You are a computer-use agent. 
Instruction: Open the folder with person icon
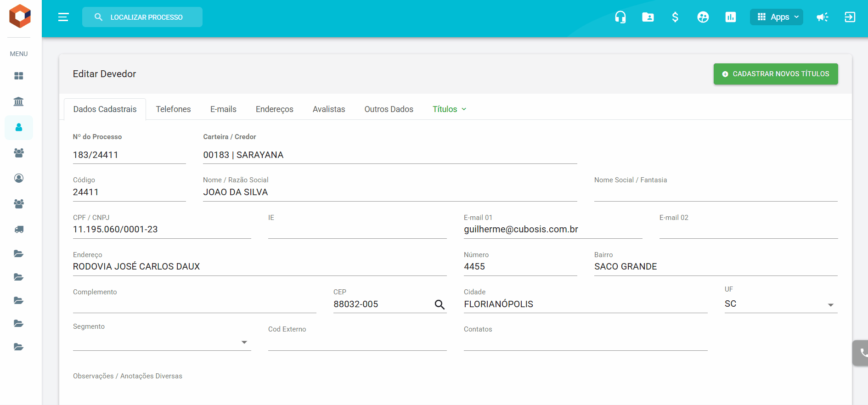coord(648,17)
